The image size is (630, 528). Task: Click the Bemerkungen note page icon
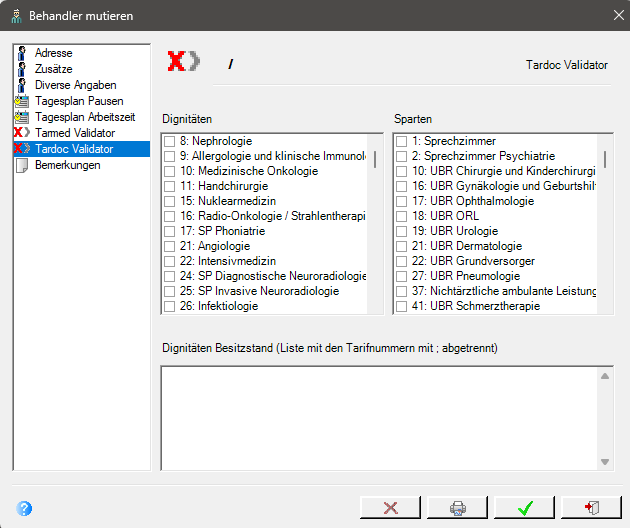tap(22, 165)
